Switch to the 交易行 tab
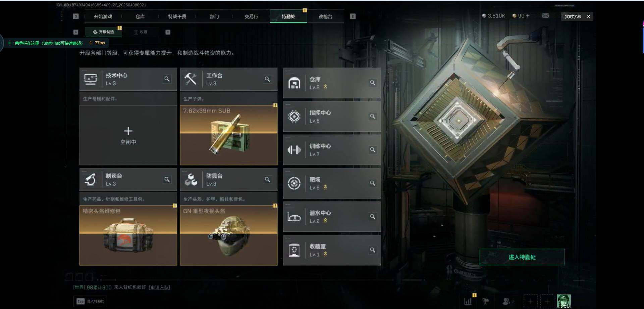Image resolution: width=644 pixels, height=309 pixels. tap(251, 16)
